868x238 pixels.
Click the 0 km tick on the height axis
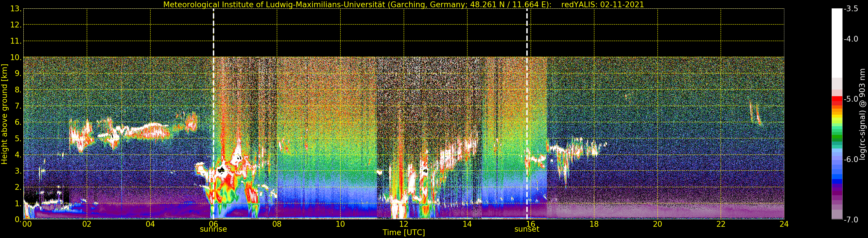click(18, 220)
